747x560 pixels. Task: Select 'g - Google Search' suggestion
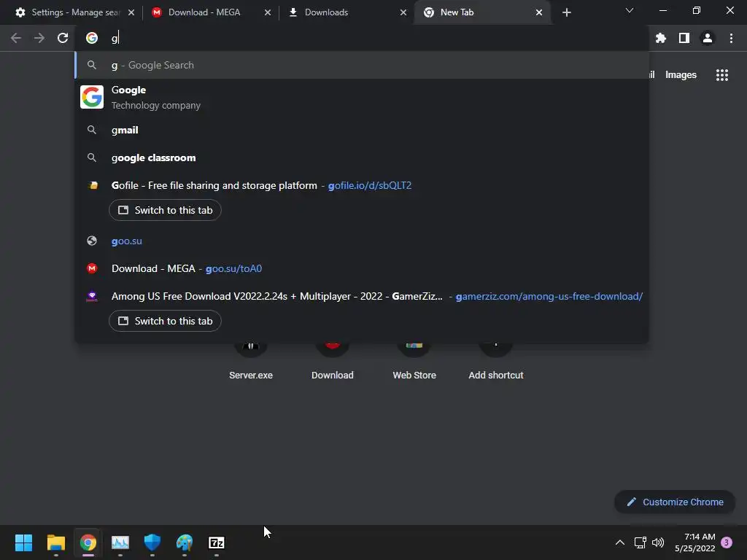[x=362, y=65]
